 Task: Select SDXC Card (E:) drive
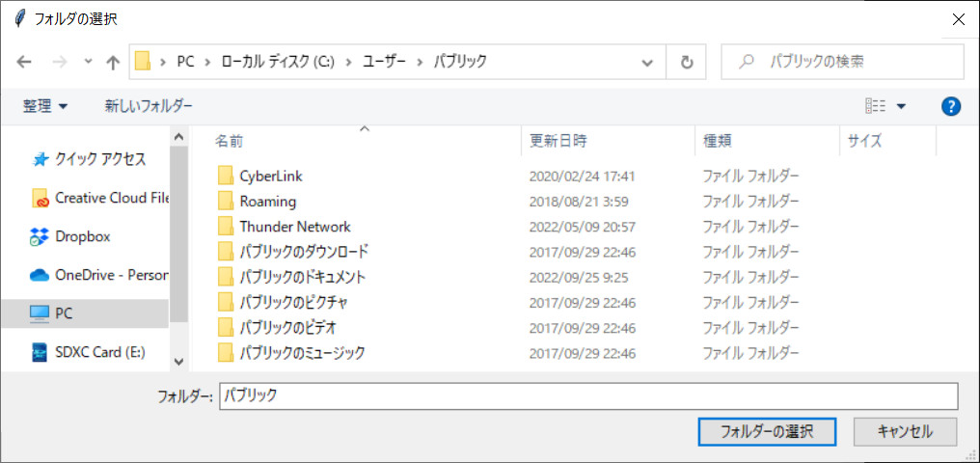point(99,352)
